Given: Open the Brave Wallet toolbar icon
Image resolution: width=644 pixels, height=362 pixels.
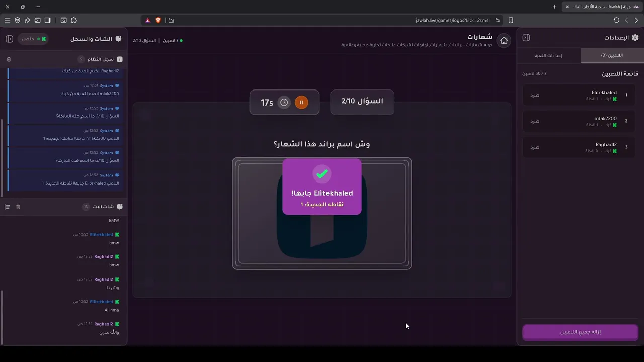Looking at the screenshot, I should pyautogui.click(x=37, y=20).
